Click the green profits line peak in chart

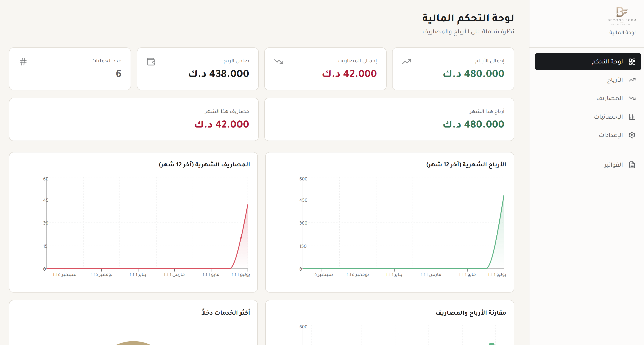click(x=504, y=196)
